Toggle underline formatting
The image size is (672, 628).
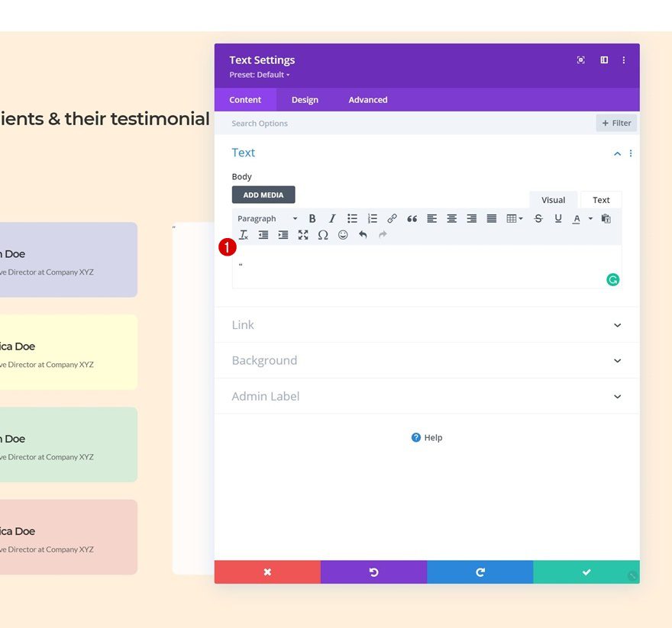point(558,218)
